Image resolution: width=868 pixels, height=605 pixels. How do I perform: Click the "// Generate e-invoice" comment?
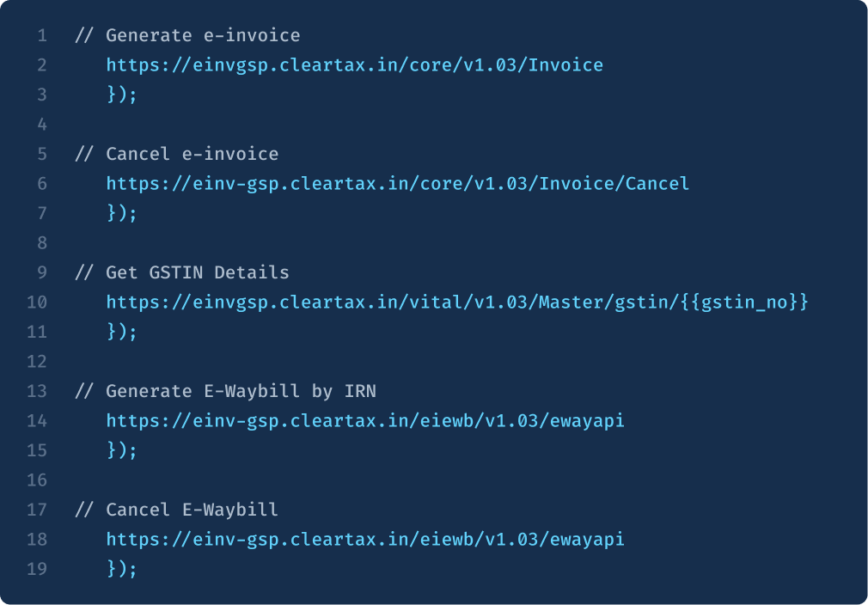tap(187, 35)
